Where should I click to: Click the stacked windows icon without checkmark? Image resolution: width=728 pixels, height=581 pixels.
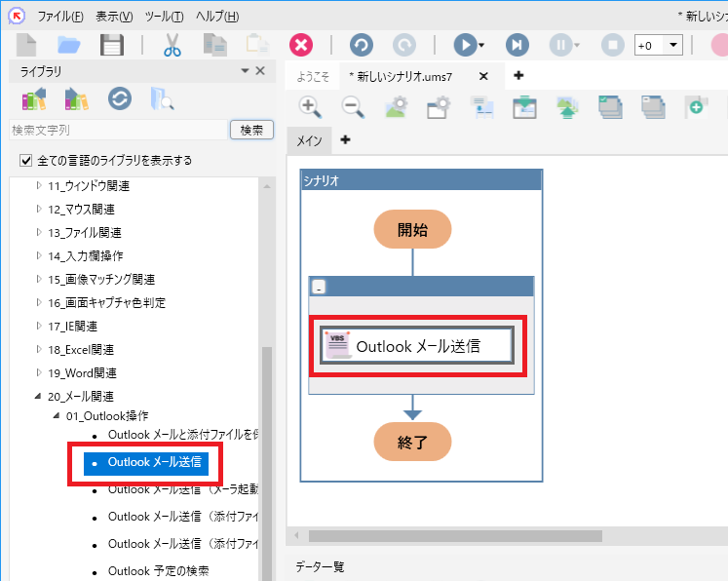(x=653, y=107)
